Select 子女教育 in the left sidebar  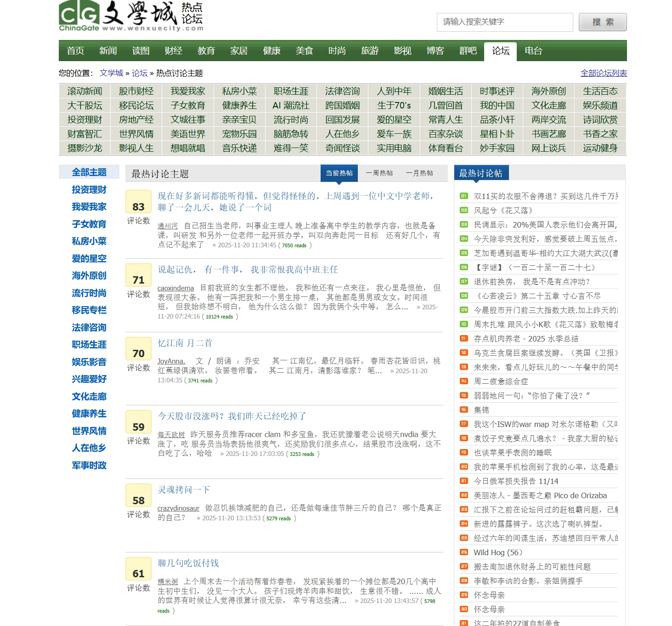[x=89, y=224]
